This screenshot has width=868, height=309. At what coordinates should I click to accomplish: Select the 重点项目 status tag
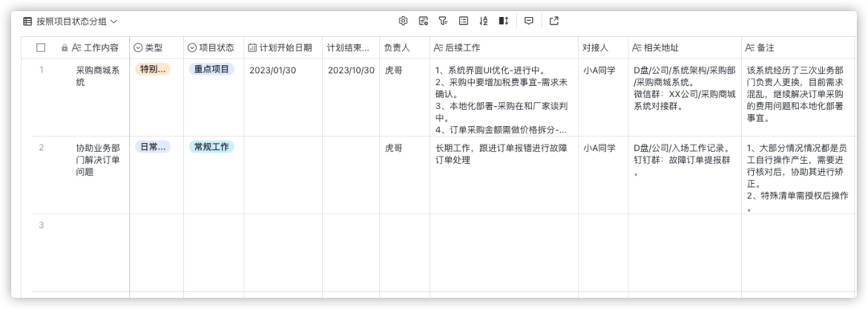click(x=211, y=70)
